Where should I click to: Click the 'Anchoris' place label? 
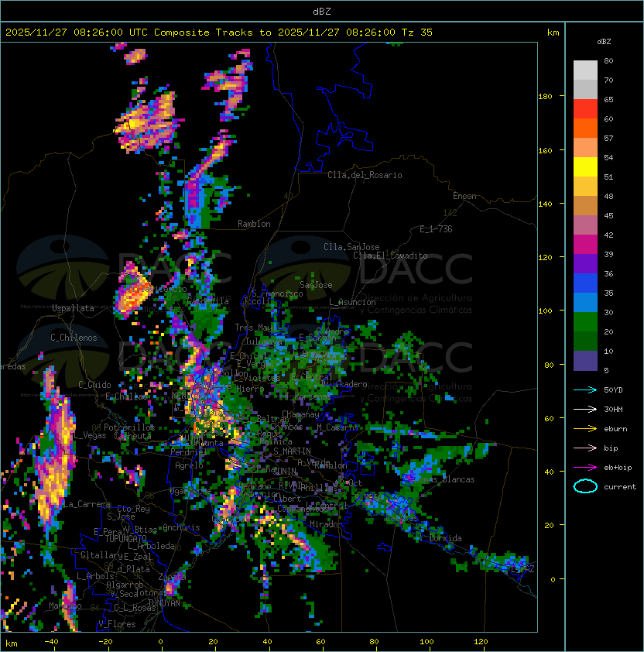[x=181, y=527]
